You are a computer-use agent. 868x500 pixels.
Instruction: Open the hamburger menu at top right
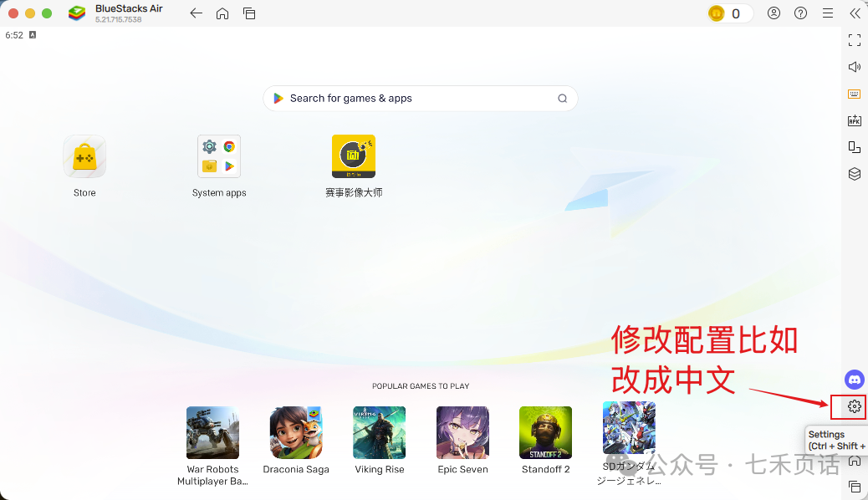[x=827, y=13]
